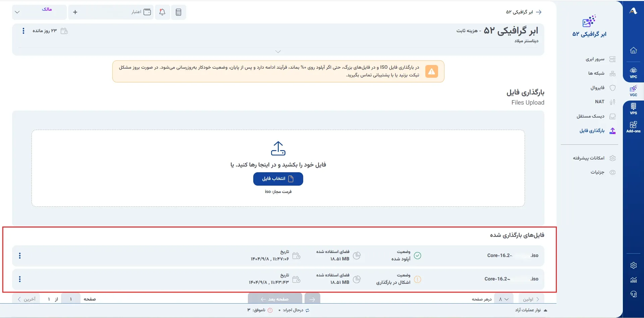Open notifications bell

(162, 12)
